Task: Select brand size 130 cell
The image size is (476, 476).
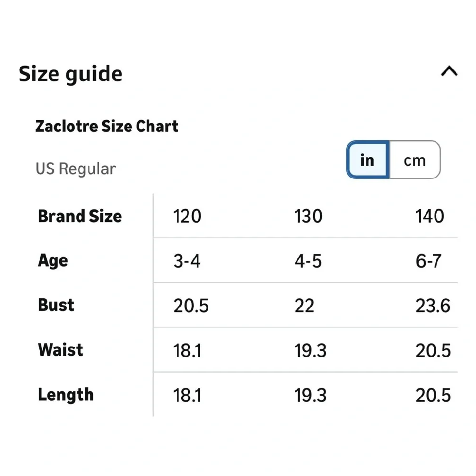Action: point(308,216)
